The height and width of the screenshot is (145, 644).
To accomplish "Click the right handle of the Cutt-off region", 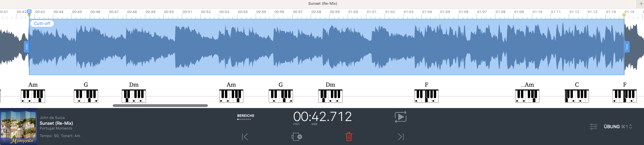I will (627, 47).
